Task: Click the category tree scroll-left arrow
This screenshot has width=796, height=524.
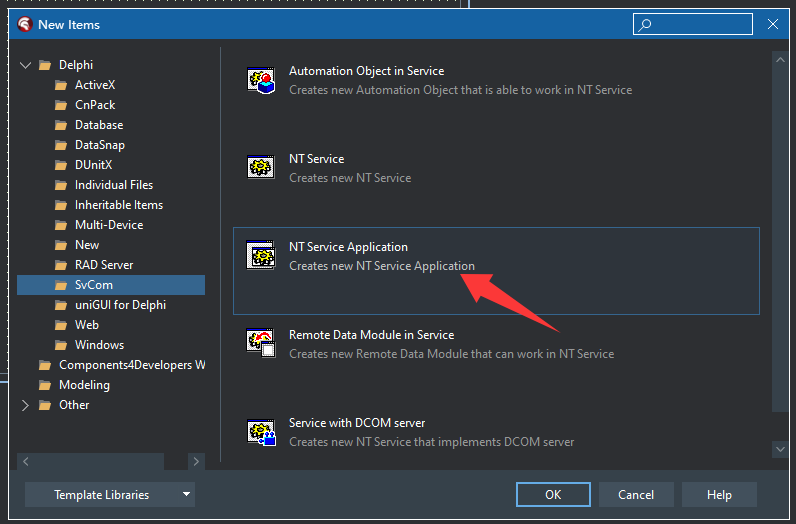Action: click(25, 462)
